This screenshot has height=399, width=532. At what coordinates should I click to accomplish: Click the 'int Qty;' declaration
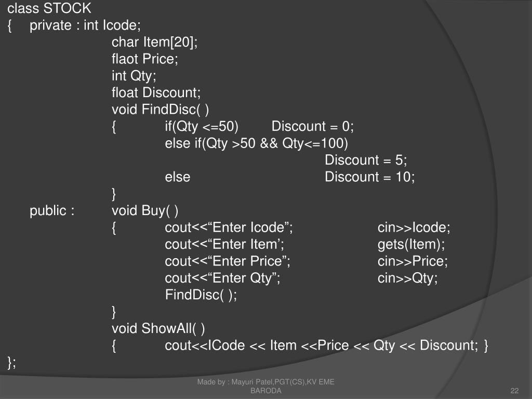(134, 76)
